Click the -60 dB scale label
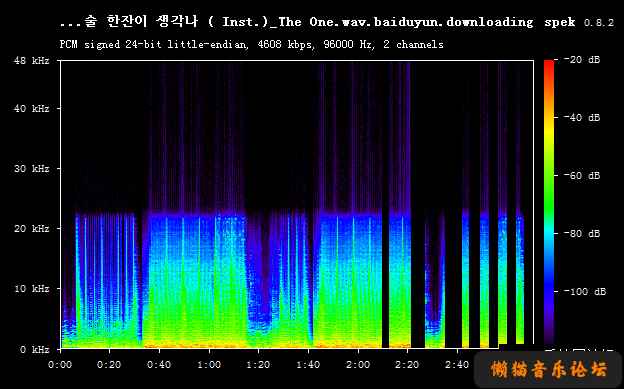 (x=582, y=176)
